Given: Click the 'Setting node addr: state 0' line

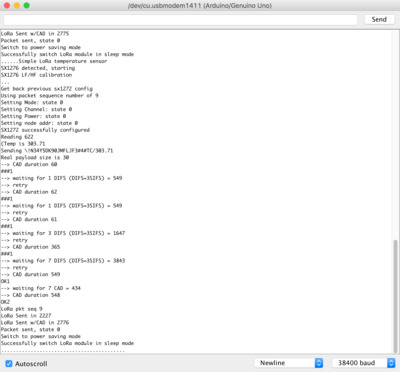Looking at the screenshot, I should click(x=39, y=123).
